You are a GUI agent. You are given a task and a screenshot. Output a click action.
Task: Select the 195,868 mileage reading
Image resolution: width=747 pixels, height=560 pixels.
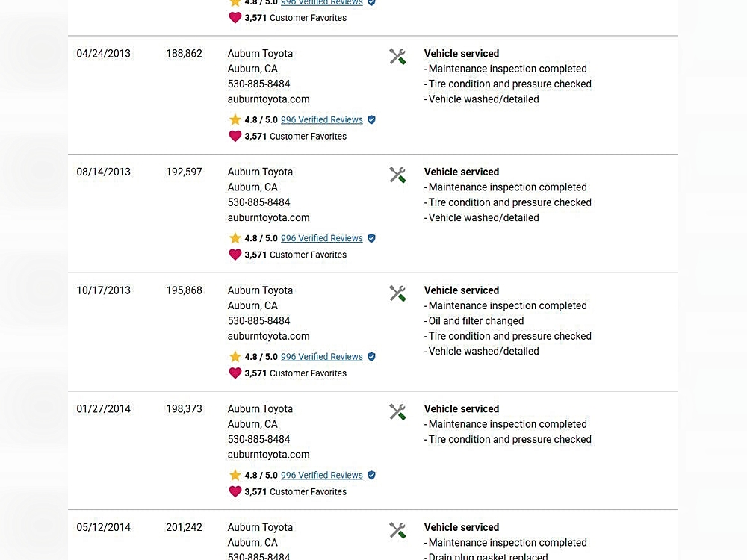point(184,290)
